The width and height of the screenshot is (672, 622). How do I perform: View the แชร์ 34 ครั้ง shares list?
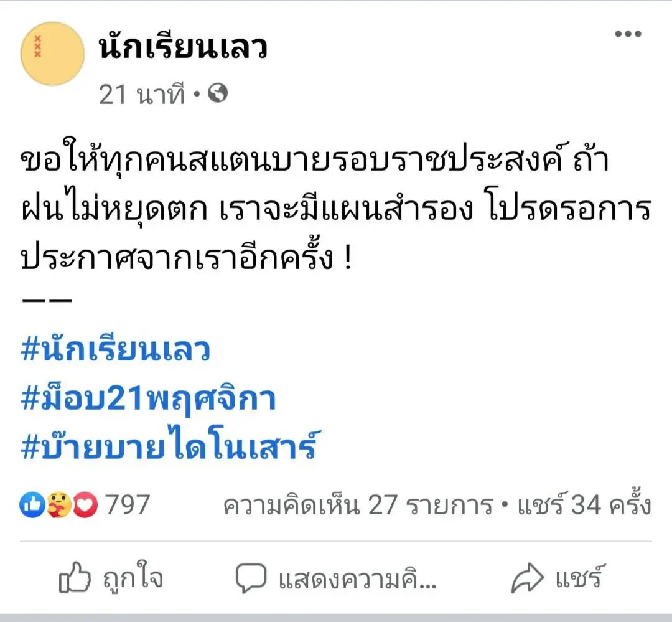click(x=584, y=505)
